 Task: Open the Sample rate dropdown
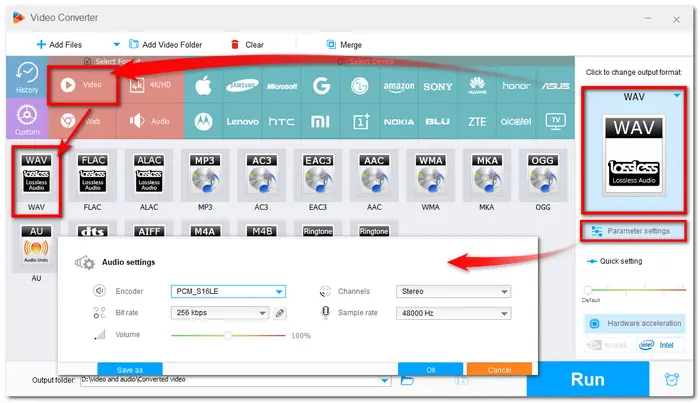coord(453,313)
